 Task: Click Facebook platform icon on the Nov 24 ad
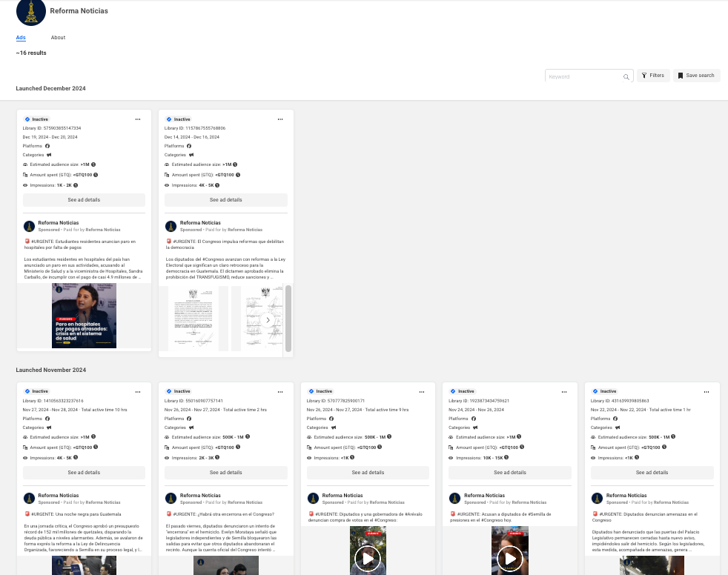pos(474,419)
